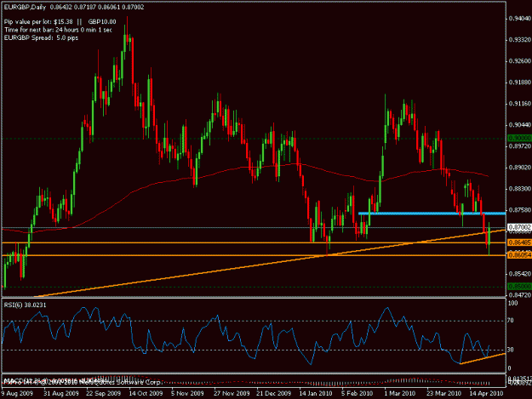Click the 0.89720 price axis label

(x=519, y=146)
